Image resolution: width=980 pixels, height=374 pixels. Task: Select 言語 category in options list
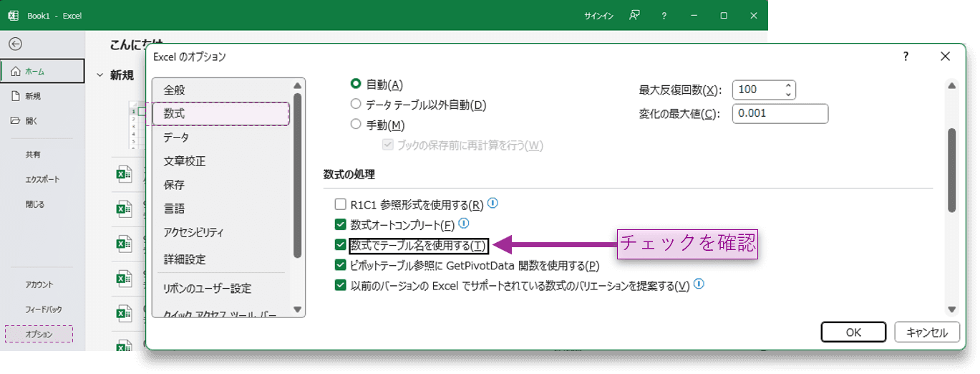pyautogui.click(x=220, y=208)
